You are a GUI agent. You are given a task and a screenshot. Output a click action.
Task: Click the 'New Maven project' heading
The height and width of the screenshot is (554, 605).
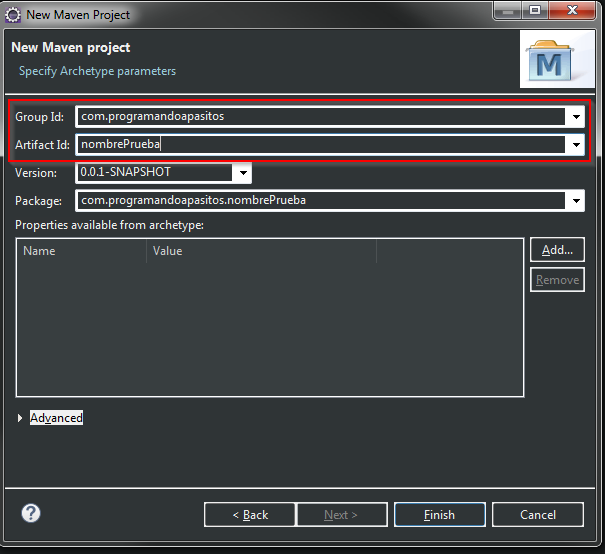point(71,48)
